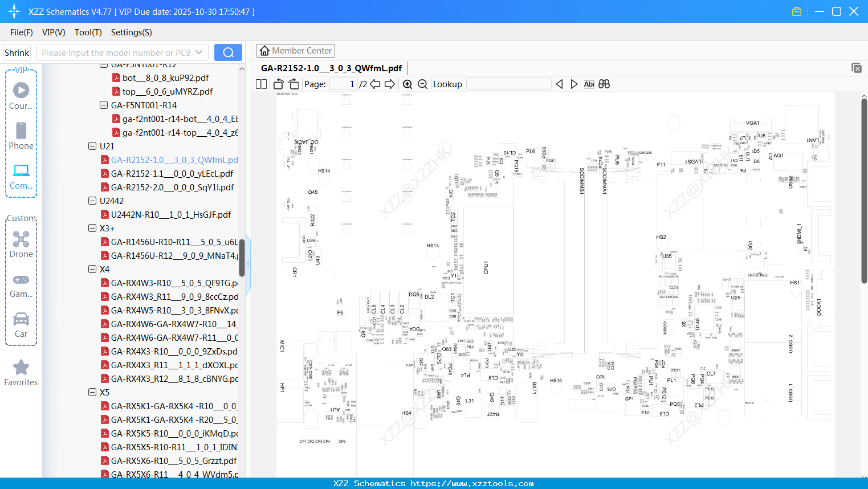This screenshot has width=868, height=489.
Task: Open ga-f2nt001-r14-top__4_0_4 file
Action: (x=181, y=132)
